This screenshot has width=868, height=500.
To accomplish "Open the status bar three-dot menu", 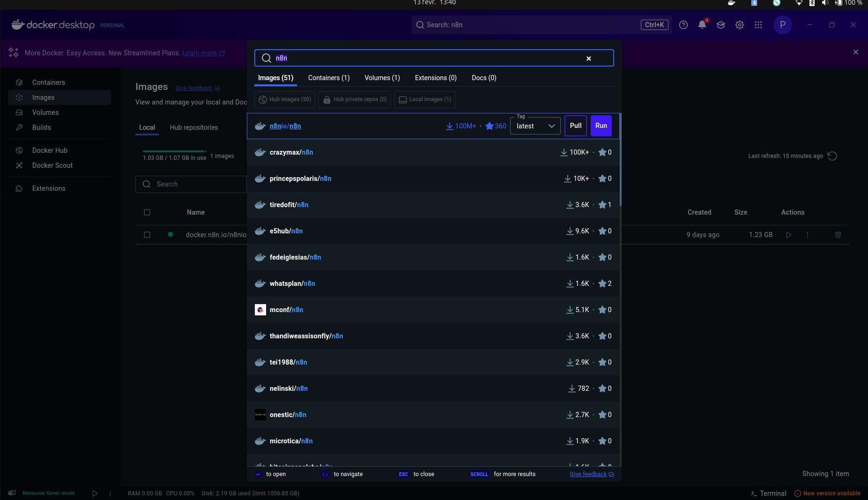I will [x=110, y=493].
